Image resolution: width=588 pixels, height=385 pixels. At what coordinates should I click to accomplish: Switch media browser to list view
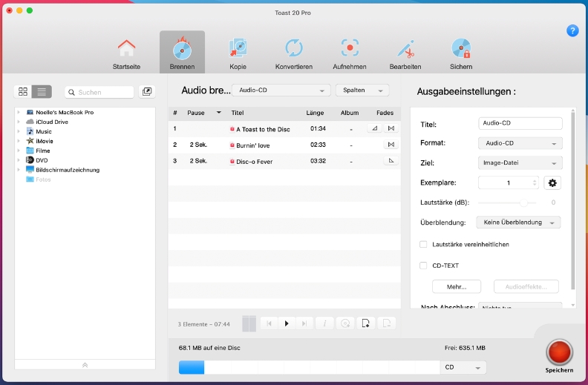tap(42, 92)
